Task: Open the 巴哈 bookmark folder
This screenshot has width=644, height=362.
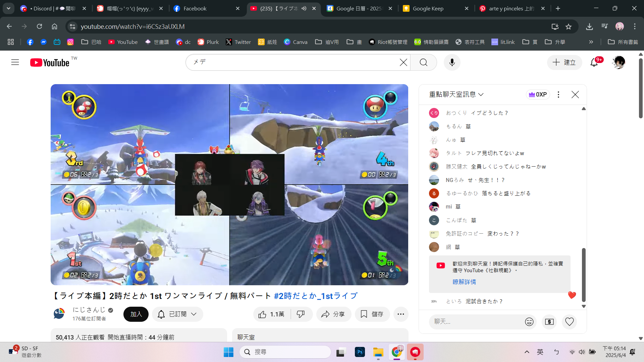Action: click(x=91, y=42)
